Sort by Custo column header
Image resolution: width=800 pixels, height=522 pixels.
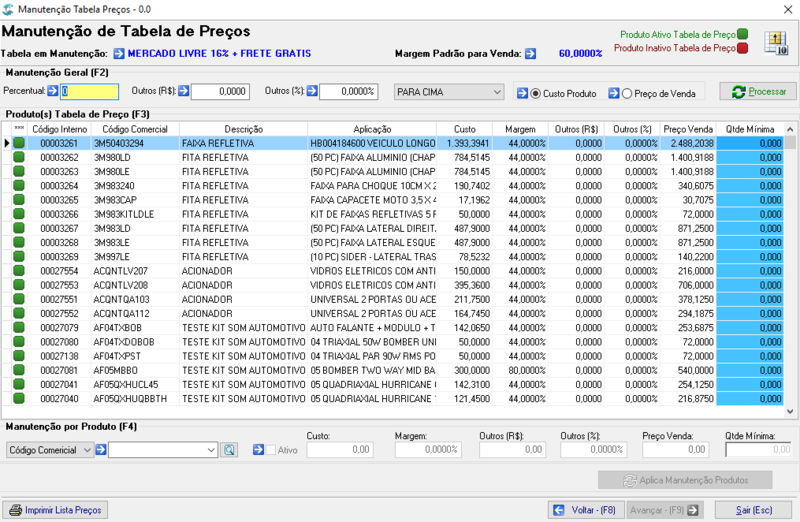point(464,129)
